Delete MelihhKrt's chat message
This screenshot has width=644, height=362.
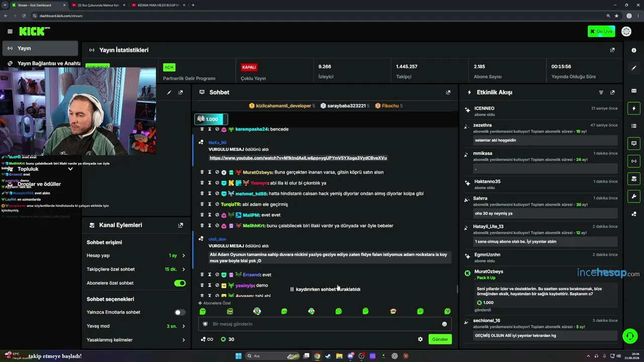(x=202, y=226)
